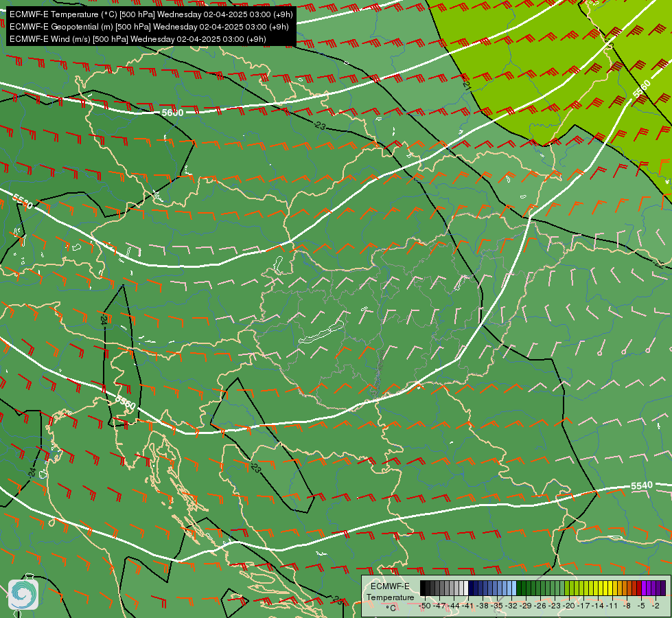Screen dimensions: 672x618
Task: Click the -26 tick label on the colorbar
Action: point(540,606)
